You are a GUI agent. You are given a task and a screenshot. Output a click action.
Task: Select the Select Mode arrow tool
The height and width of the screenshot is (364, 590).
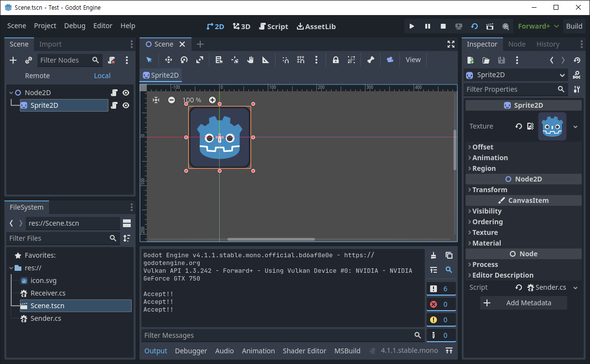149,60
